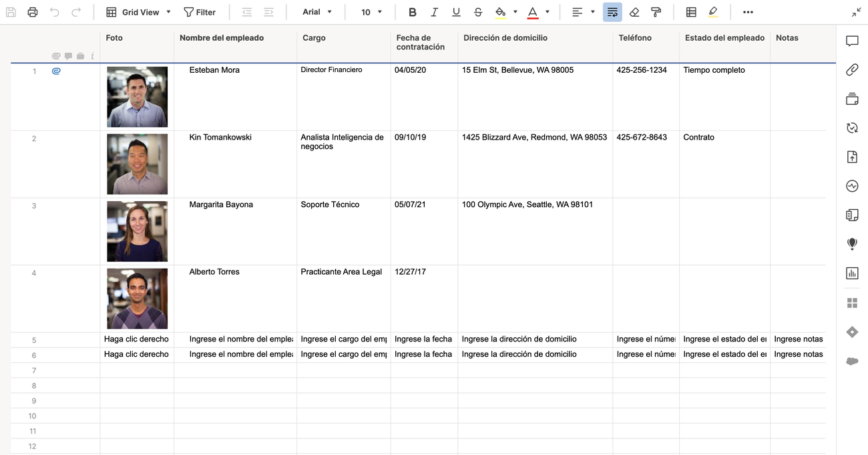Toggle italic formatting
This screenshot has width=868, height=455.
coord(434,11)
